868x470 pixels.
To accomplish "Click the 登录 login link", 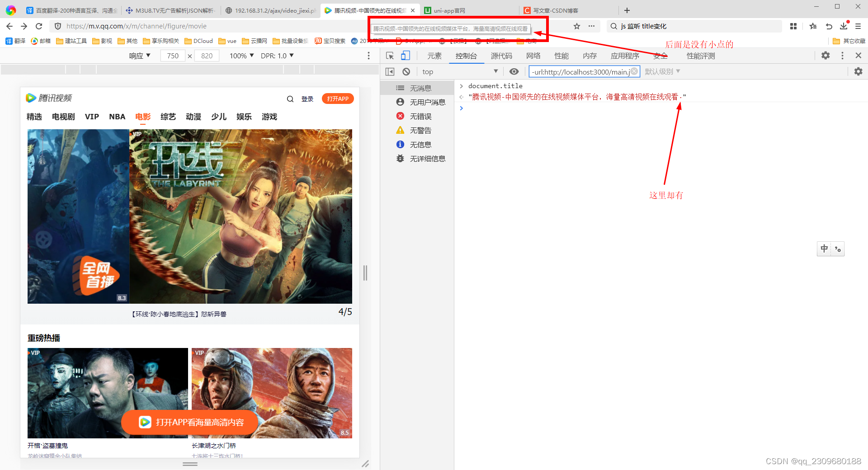I will click(307, 99).
